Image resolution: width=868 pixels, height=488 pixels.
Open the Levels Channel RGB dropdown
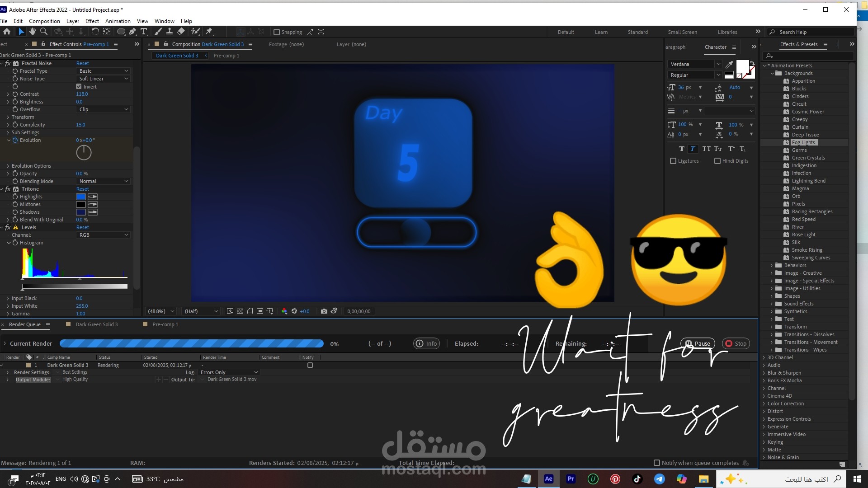point(104,235)
